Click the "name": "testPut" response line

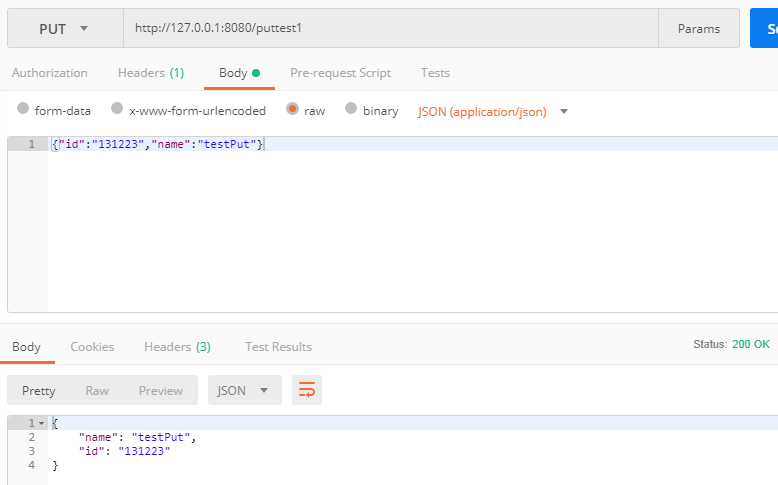[137, 437]
